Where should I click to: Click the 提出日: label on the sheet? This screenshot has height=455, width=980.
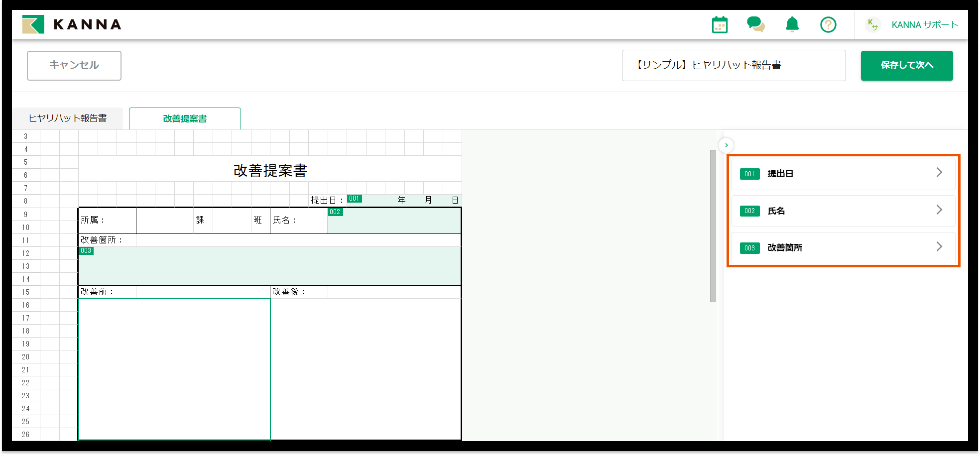coord(327,200)
